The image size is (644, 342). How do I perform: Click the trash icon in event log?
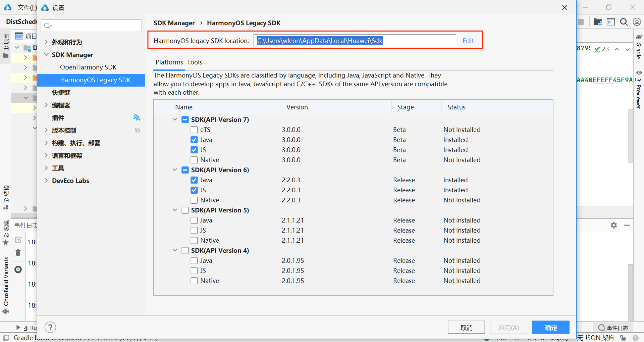(18, 252)
